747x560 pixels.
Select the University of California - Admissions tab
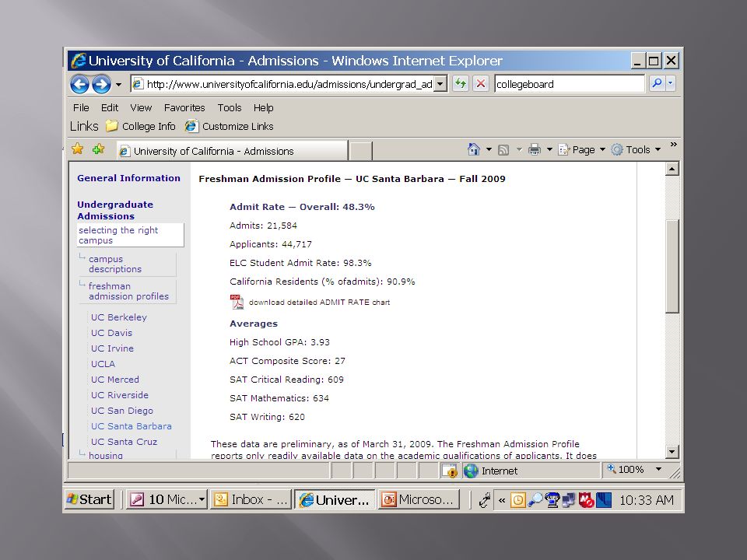point(233,151)
